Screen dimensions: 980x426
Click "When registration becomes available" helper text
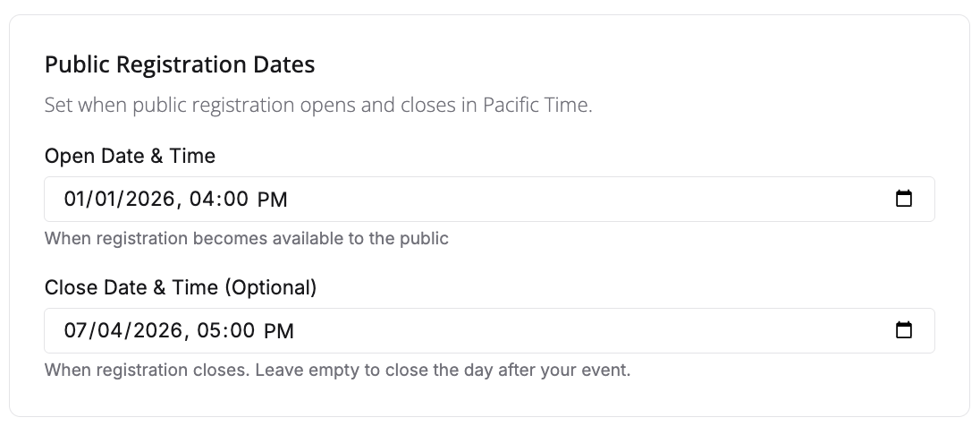246,238
